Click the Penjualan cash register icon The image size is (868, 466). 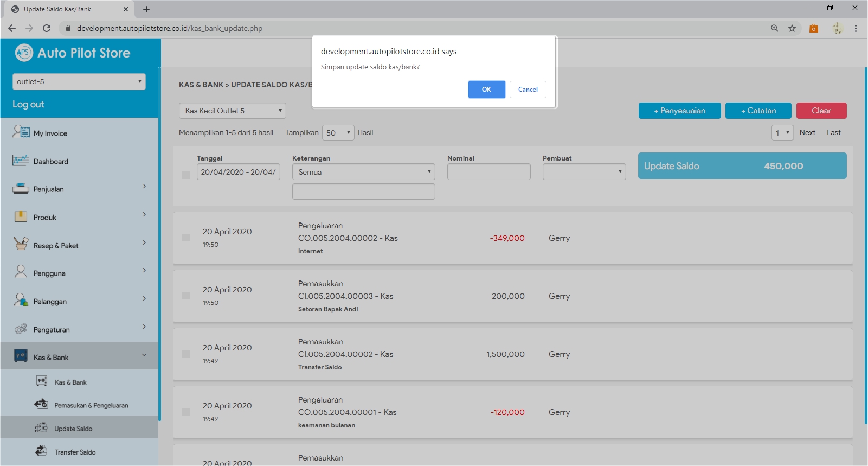(x=21, y=189)
